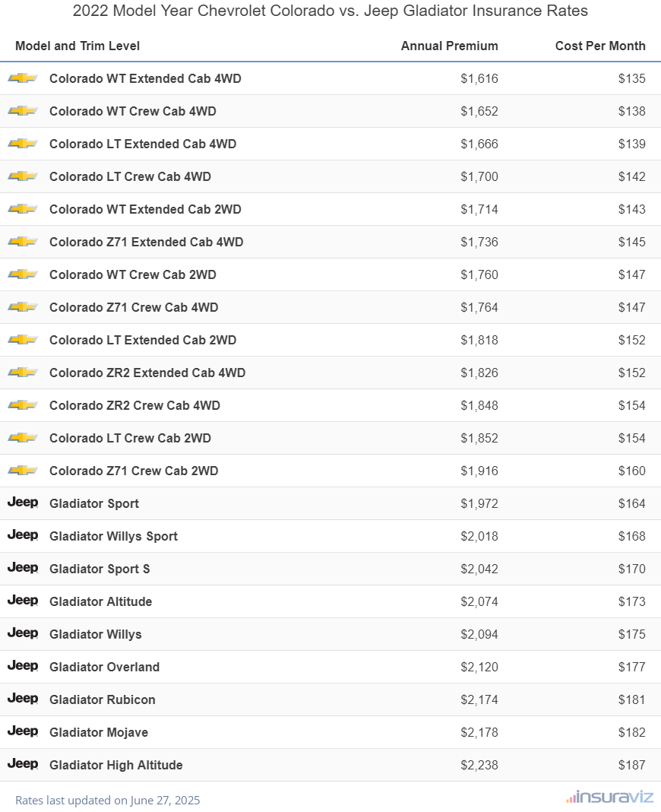Click the $1,714 annual premium value

[x=479, y=209]
